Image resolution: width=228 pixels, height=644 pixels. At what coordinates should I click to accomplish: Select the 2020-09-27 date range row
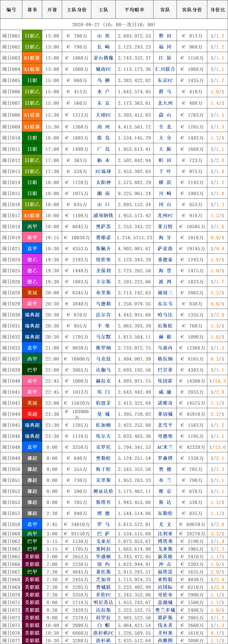pos(114,25)
